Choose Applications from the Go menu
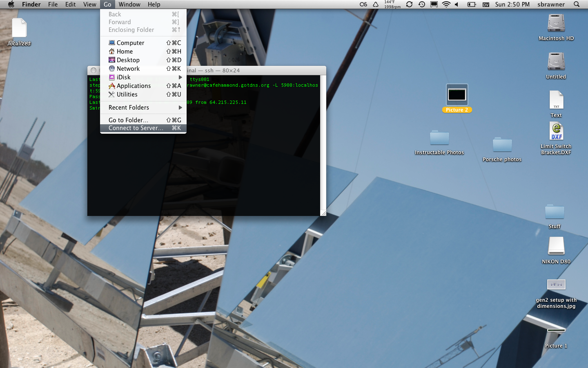This screenshot has height=368, width=588. [x=143, y=86]
